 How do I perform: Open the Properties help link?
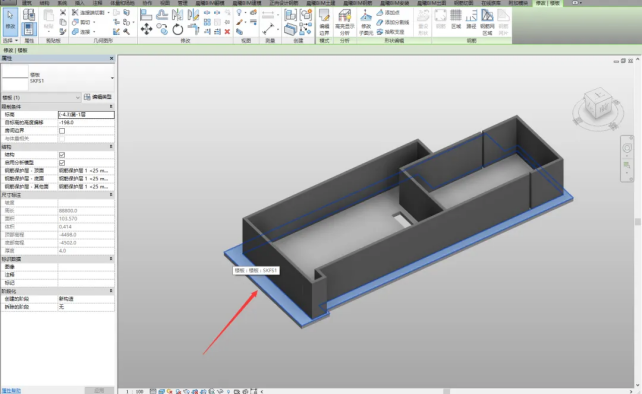tap(11, 391)
